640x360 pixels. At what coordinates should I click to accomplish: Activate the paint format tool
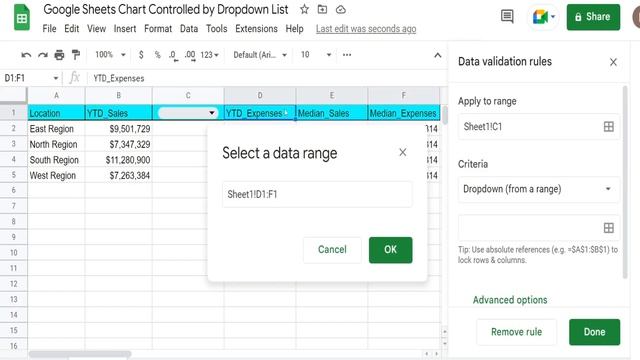tap(76, 55)
